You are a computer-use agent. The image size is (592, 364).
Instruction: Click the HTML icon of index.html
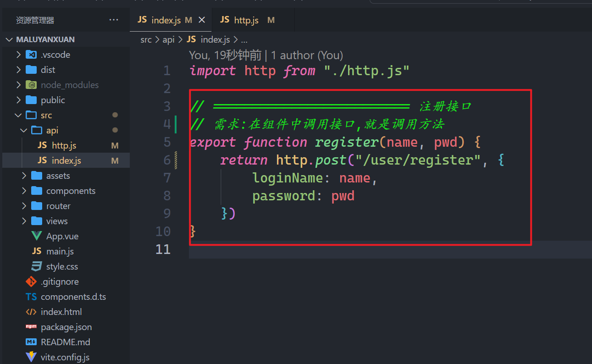31,312
